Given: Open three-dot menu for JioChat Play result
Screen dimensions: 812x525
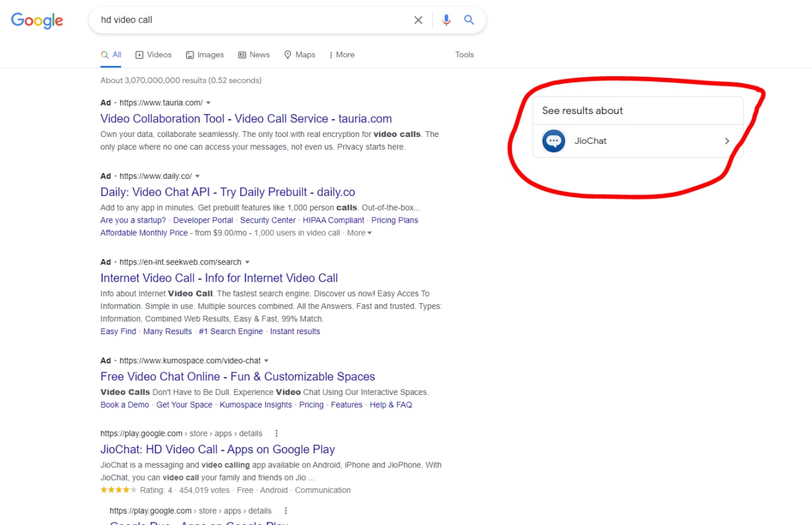Looking at the screenshot, I should tap(276, 434).
